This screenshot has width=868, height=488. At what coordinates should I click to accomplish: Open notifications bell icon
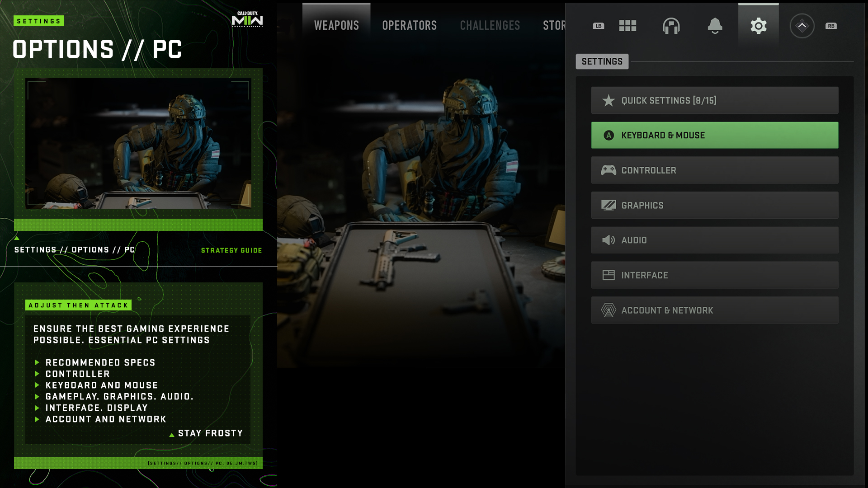715,26
